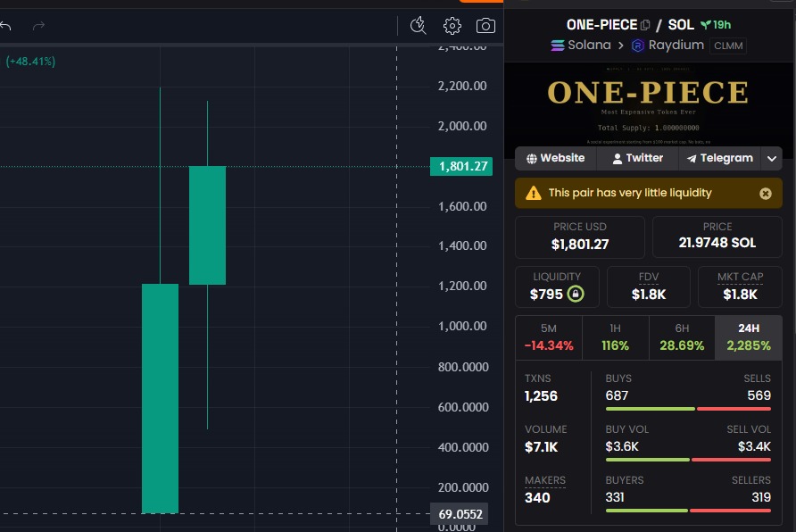Click the redo arrow in chart toolbar
Image resolution: width=796 pixels, height=532 pixels.
coord(39,25)
